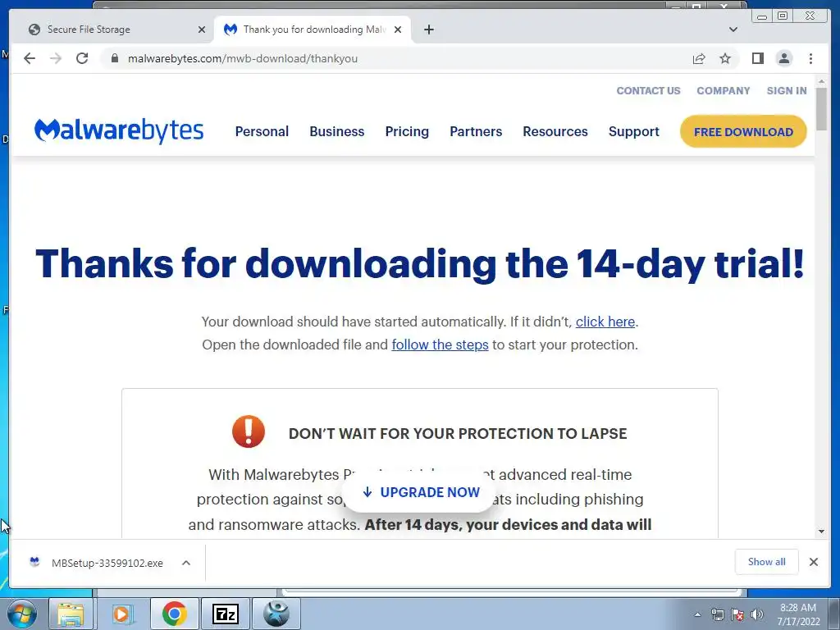
Task: Click the FREE DOWNLOAD button
Action: 743,132
